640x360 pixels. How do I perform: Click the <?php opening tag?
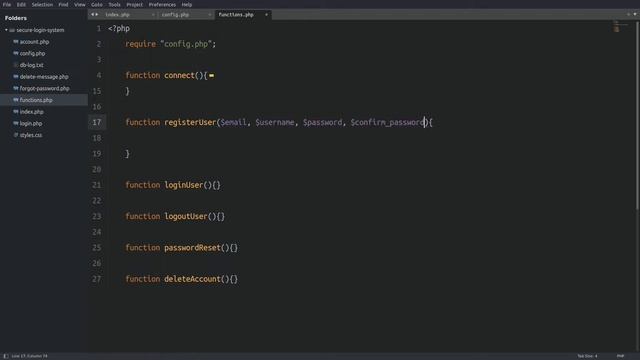(119, 28)
